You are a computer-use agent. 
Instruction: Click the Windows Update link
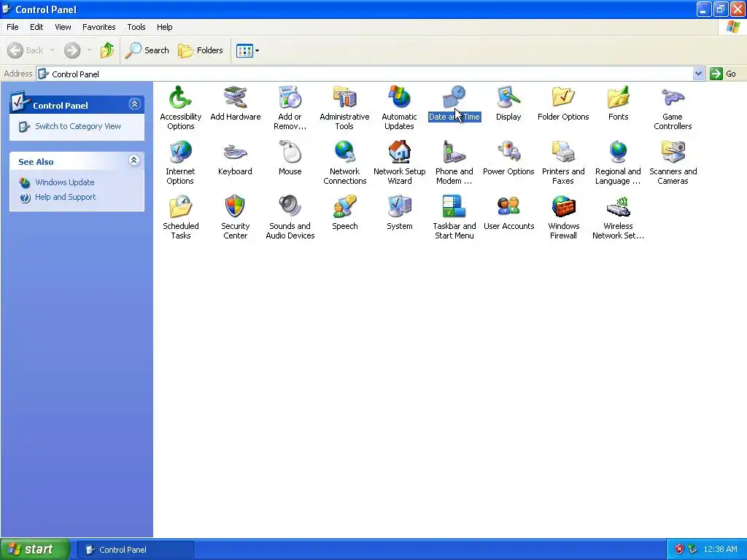65,182
